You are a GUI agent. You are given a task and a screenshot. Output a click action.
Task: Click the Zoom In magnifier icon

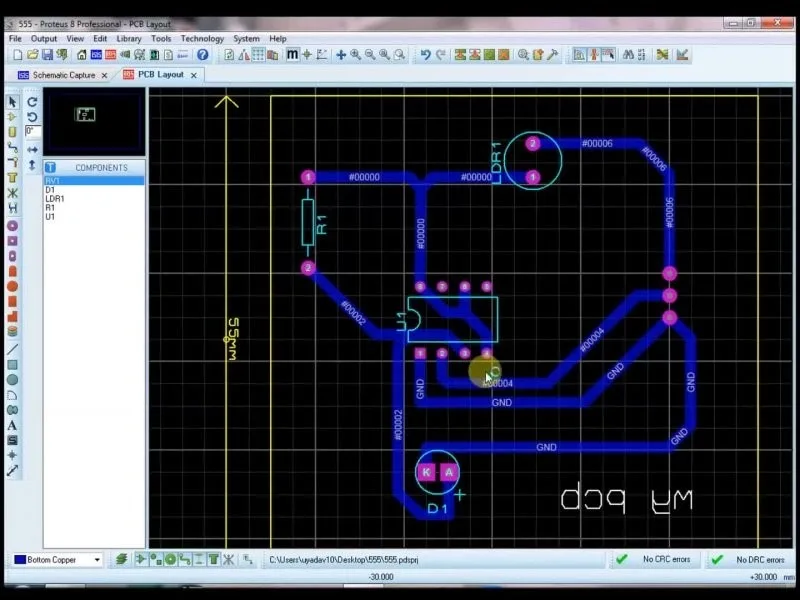click(x=356, y=55)
